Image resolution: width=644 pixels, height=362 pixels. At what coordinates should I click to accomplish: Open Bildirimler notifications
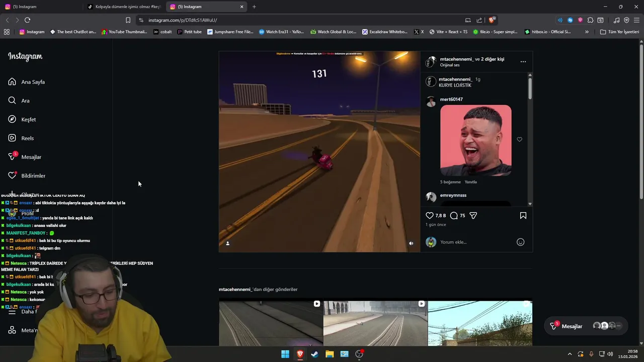click(x=26, y=175)
